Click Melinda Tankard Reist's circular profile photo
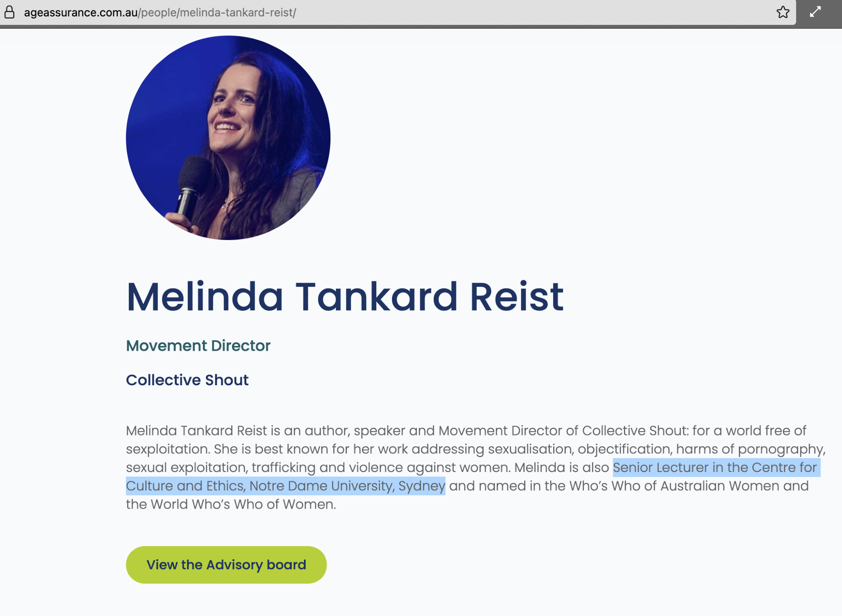Viewport: 842px width, 616px height. pyautogui.click(x=228, y=138)
